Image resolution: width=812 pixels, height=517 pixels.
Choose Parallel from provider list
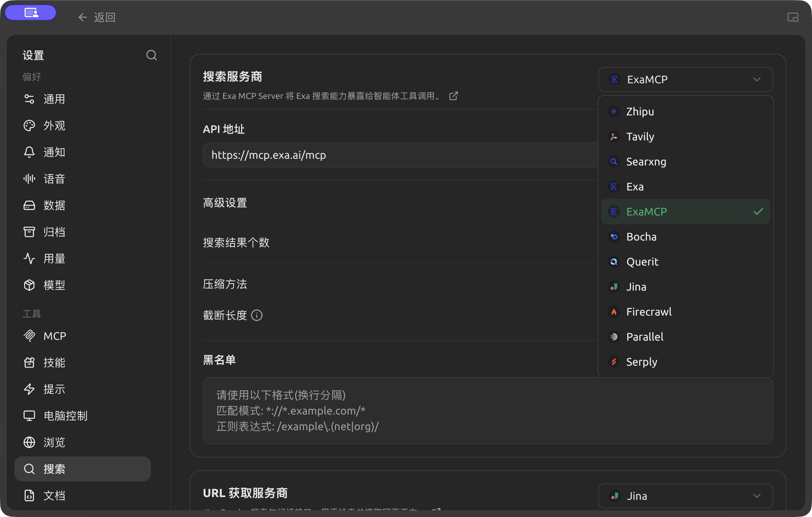tap(685, 337)
